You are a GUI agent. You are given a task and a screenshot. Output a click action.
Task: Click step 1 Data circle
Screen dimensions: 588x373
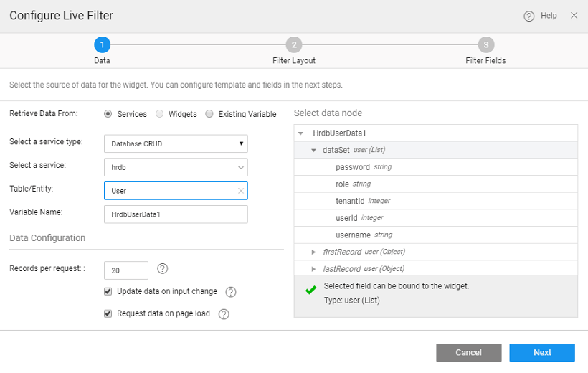(x=102, y=44)
